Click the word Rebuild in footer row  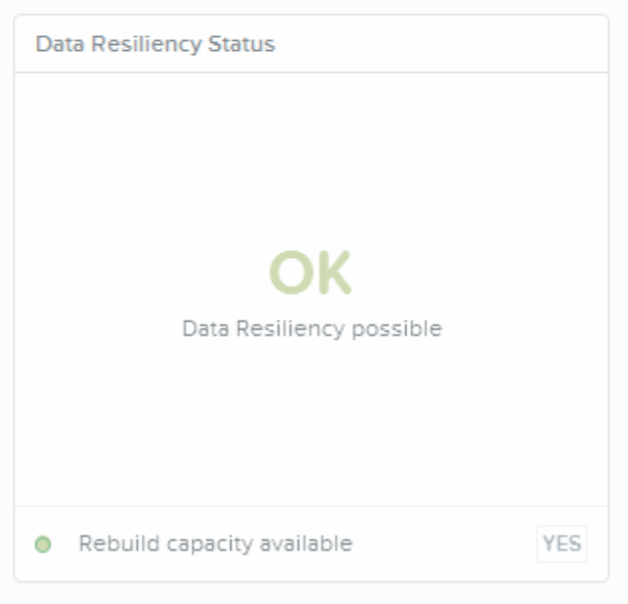click(x=119, y=543)
